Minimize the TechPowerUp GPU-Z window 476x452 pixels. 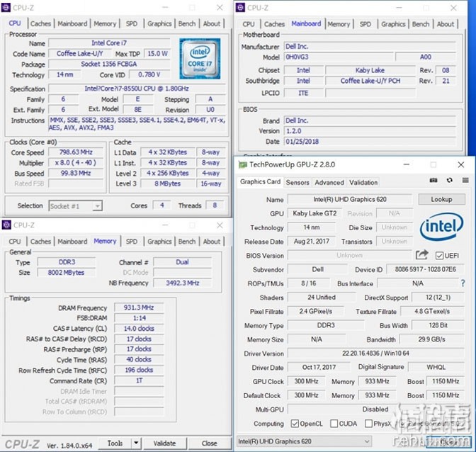tap(407, 164)
